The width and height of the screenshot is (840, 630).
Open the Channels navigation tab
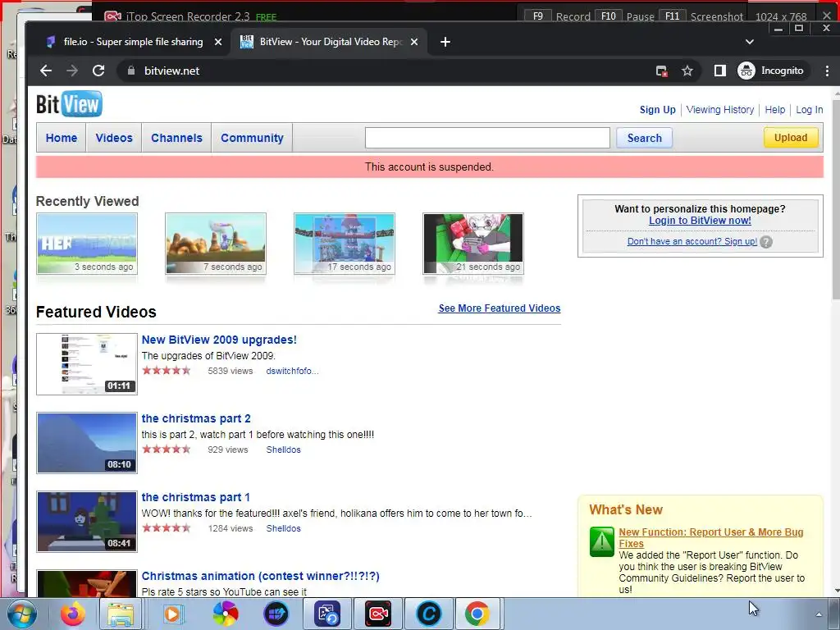pyautogui.click(x=176, y=138)
